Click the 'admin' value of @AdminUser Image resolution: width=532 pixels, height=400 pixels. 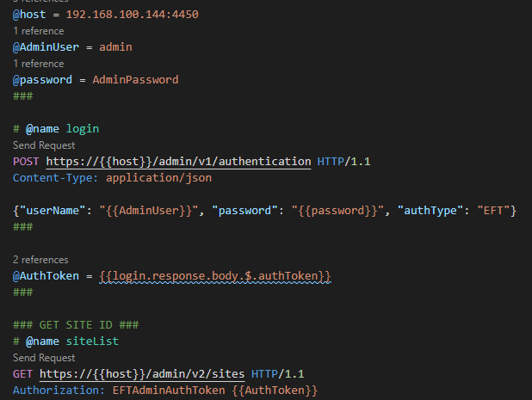(x=114, y=47)
